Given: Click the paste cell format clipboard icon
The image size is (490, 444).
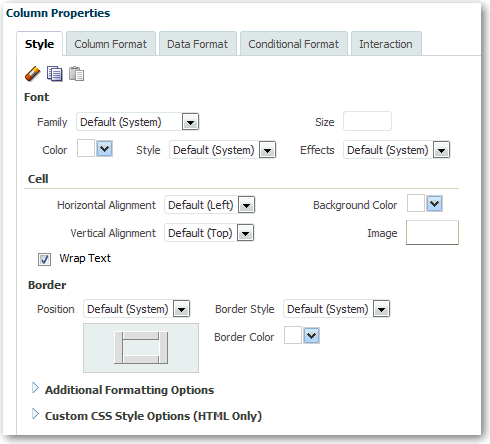Looking at the screenshot, I should pyautogui.click(x=76, y=74).
